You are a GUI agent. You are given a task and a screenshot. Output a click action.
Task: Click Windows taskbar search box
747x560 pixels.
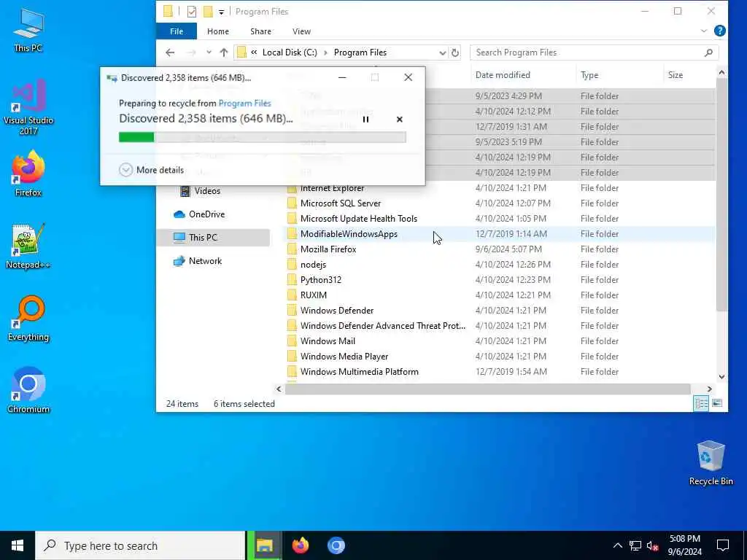pos(140,545)
